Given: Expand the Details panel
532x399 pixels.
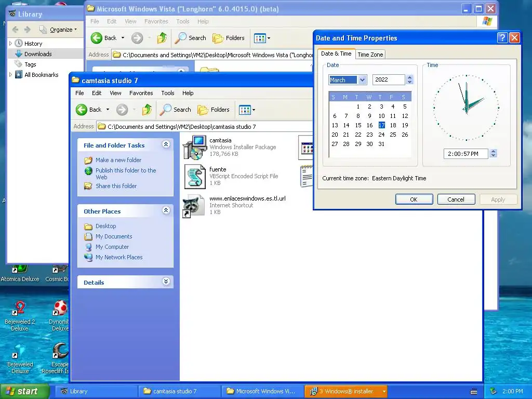Looking at the screenshot, I should [x=166, y=282].
